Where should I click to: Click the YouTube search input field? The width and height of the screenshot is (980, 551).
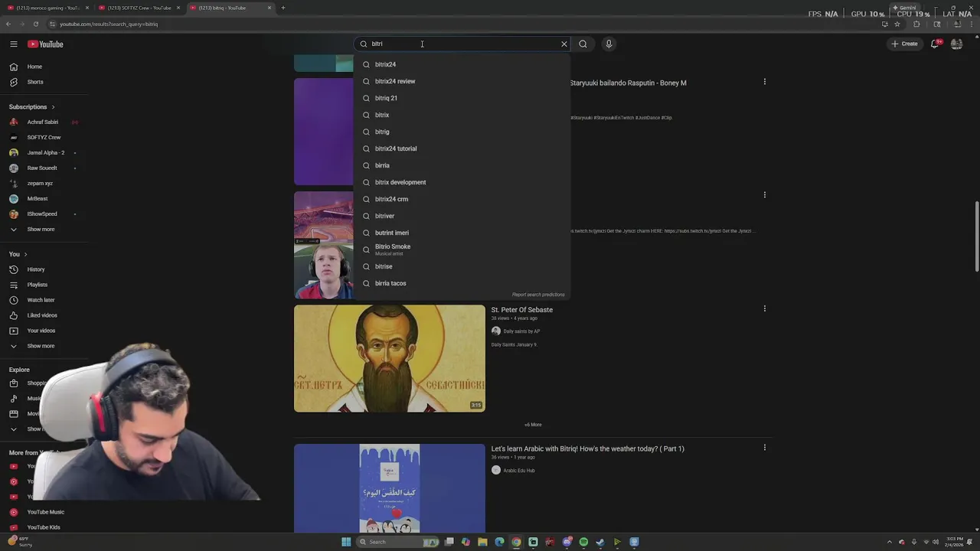click(x=463, y=44)
